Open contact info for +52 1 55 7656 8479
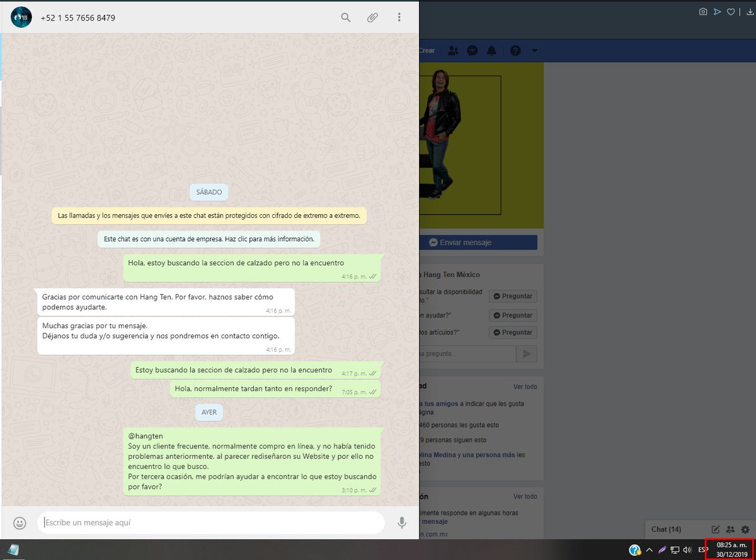 (77, 18)
